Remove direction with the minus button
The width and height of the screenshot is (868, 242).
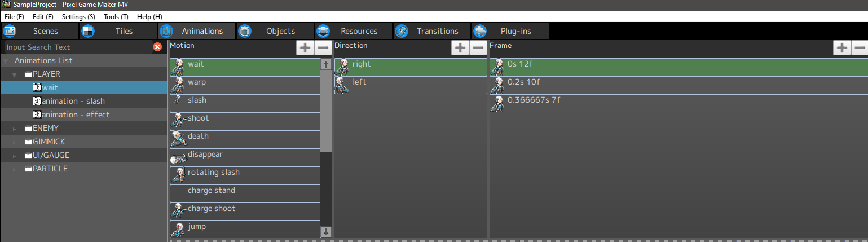coord(478,48)
